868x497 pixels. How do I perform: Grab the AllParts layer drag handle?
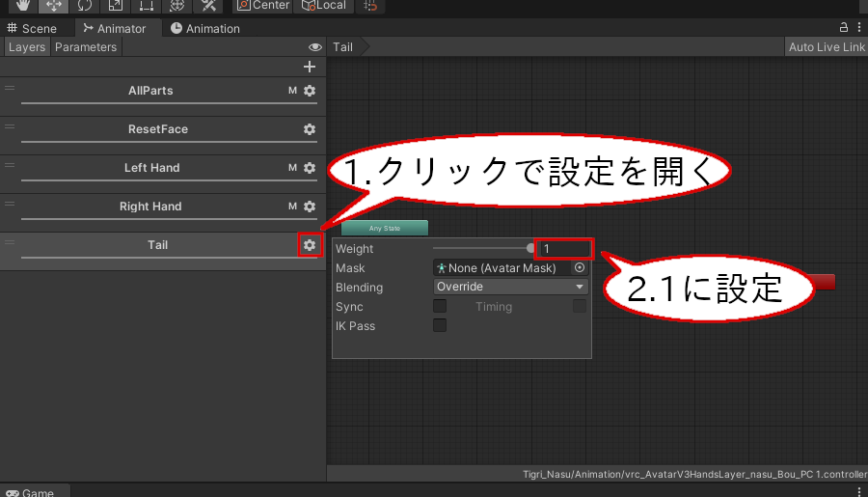click(10, 88)
